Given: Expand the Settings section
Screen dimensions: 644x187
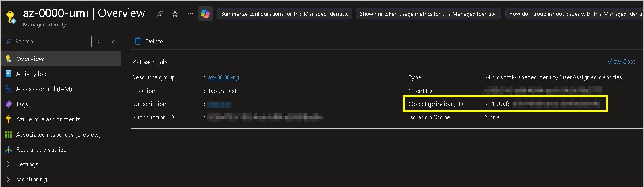Looking at the screenshot, I should pos(8,164).
